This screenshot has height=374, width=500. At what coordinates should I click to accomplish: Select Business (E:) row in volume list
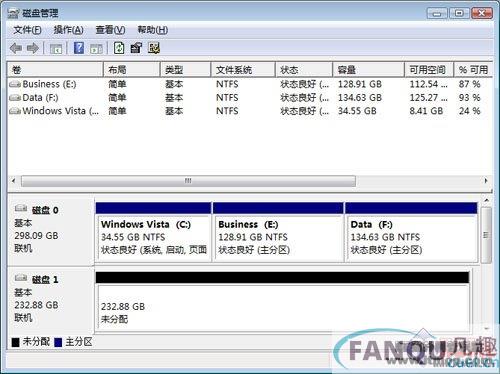point(249,84)
